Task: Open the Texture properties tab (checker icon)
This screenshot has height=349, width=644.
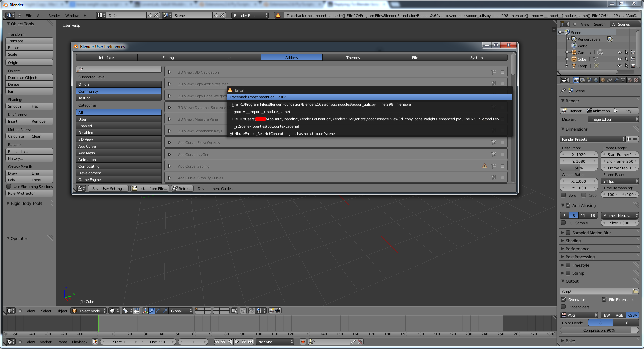Action: [636, 80]
